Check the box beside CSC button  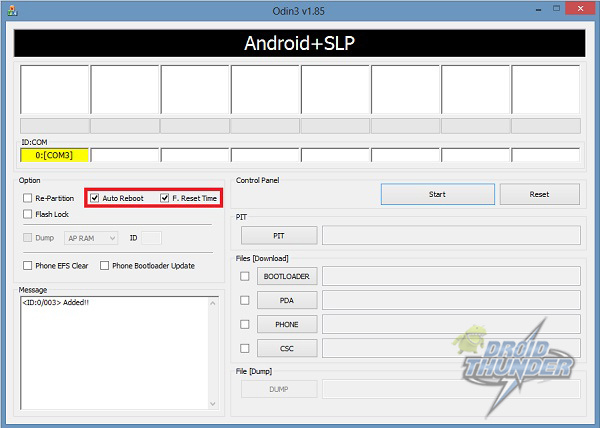245,348
